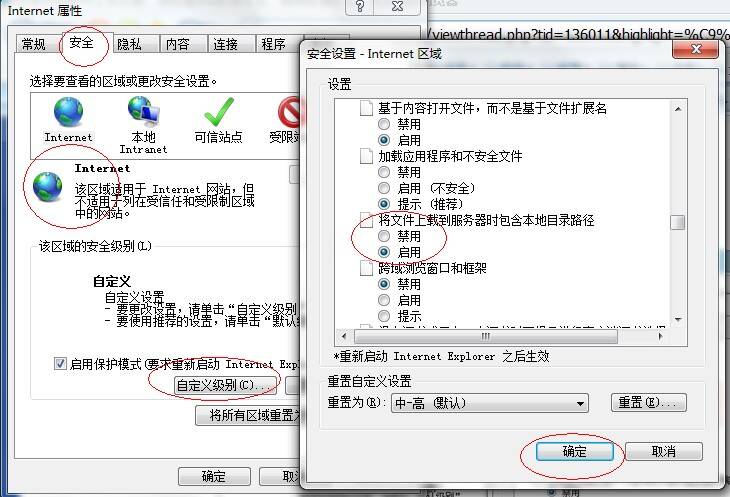The width and height of the screenshot is (730, 497).
Task: Click the 加载应用程序和不安全文件 setting page icon
Action: pos(366,156)
